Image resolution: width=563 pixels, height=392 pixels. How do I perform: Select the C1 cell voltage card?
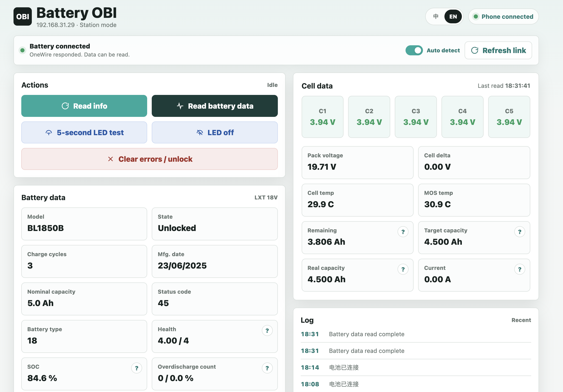[322, 117]
